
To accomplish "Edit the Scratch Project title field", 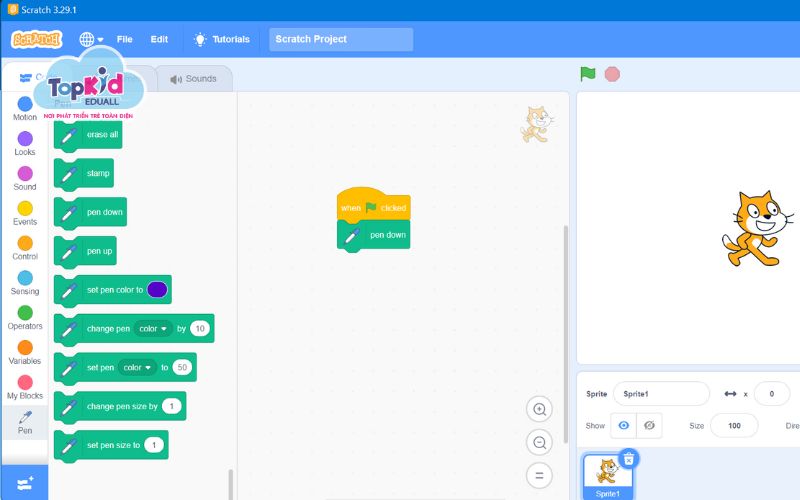I will click(x=341, y=39).
